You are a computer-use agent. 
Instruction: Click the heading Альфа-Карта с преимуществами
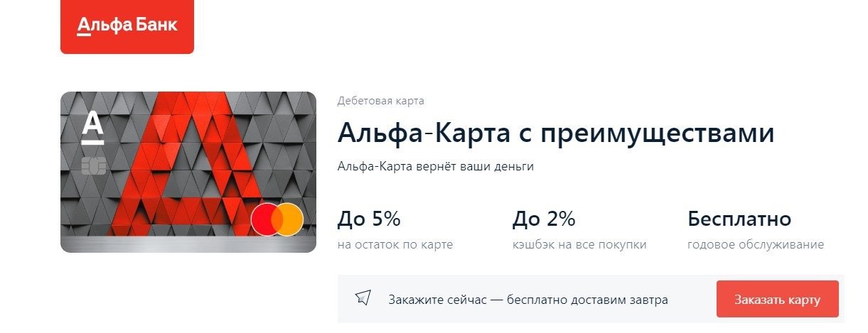click(555, 133)
